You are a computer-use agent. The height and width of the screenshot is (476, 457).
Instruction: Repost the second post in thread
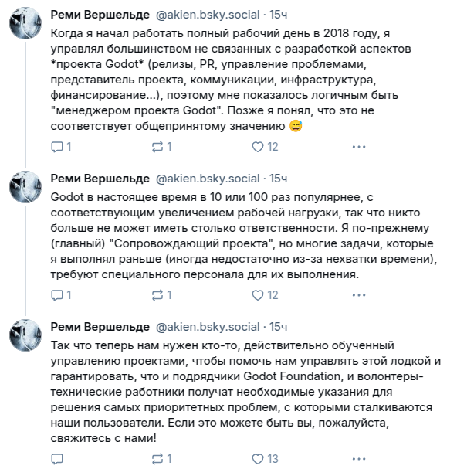click(161, 295)
